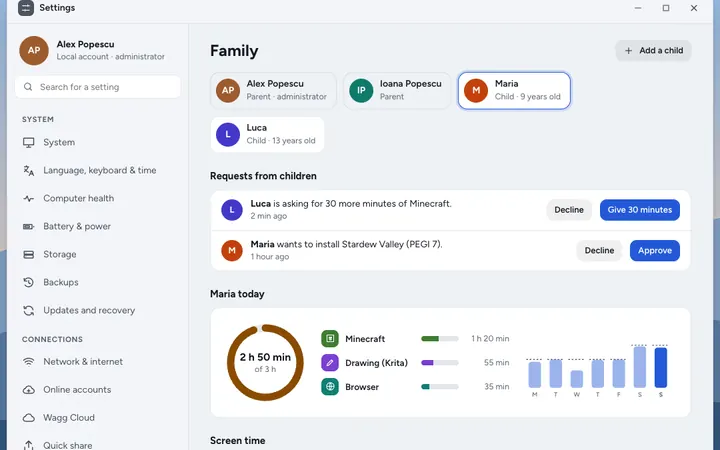
Task: Click the '2 min ago' timestamp
Action: [269, 216]
